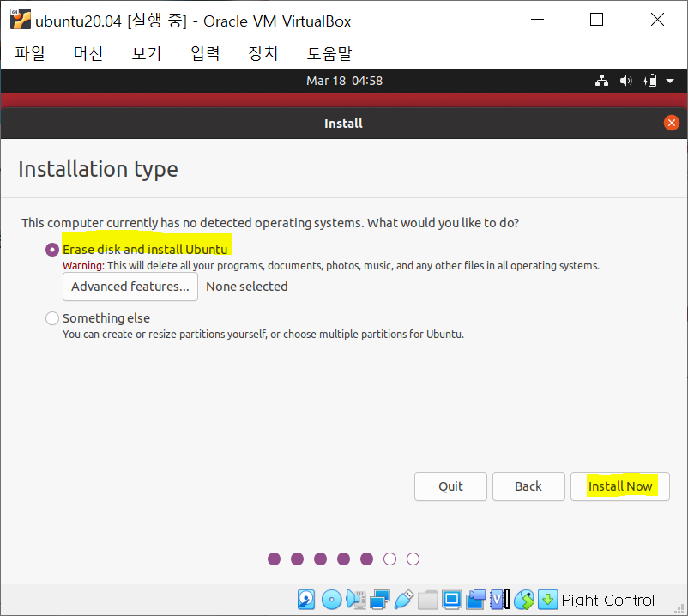Open the 머신 menu

(x=88, y=53)
